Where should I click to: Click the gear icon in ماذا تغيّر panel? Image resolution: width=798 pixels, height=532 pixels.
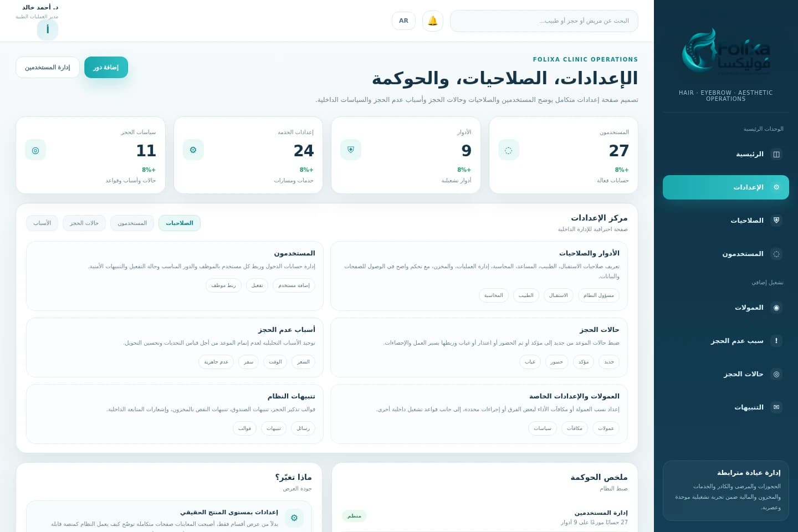294,518
